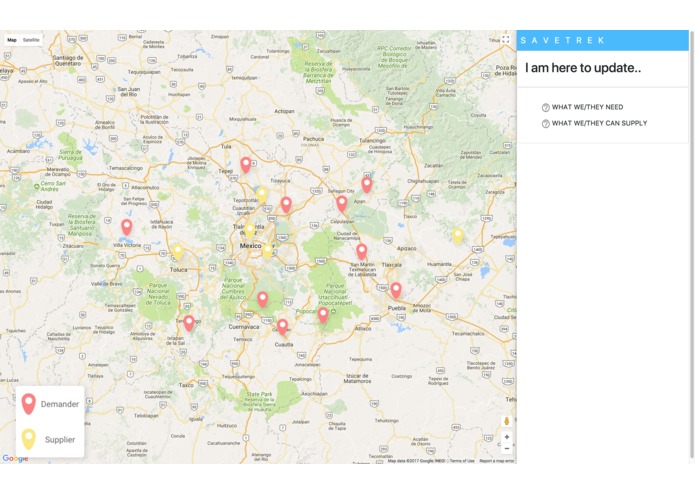Click the red Demander marker near Tepeji
The height and width of the screenshot is (494, 695).
pos(246,165)
